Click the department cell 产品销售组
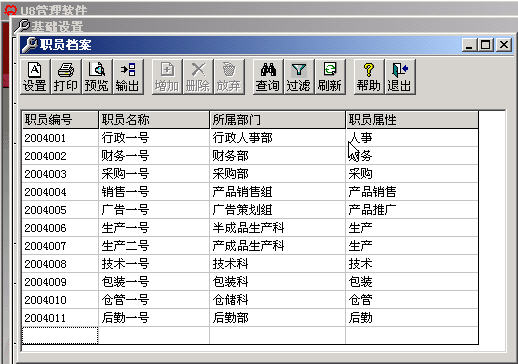The height and width of the screenshot is (364, 518). tap(278, 192)
